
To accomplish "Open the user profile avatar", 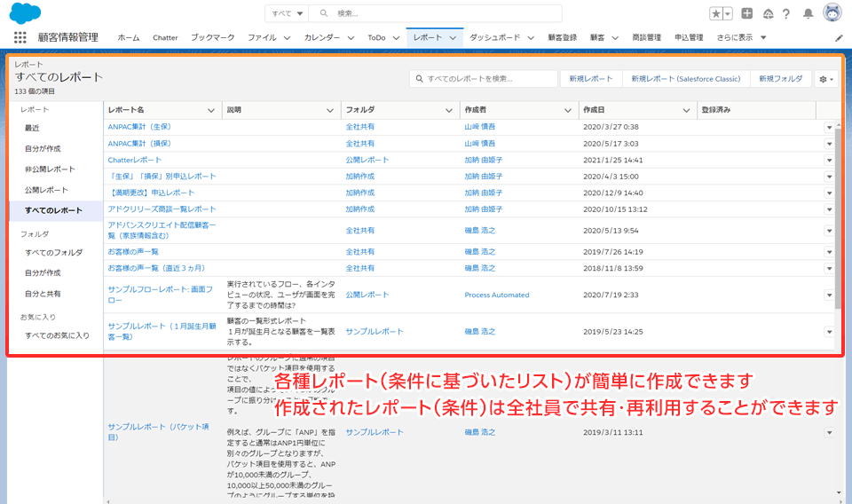I will click(x=832, y=13).
